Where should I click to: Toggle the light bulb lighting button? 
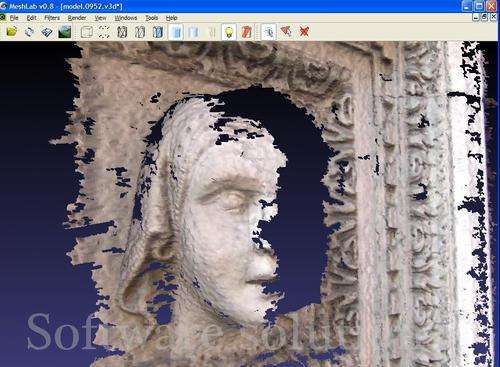point(229,32)
